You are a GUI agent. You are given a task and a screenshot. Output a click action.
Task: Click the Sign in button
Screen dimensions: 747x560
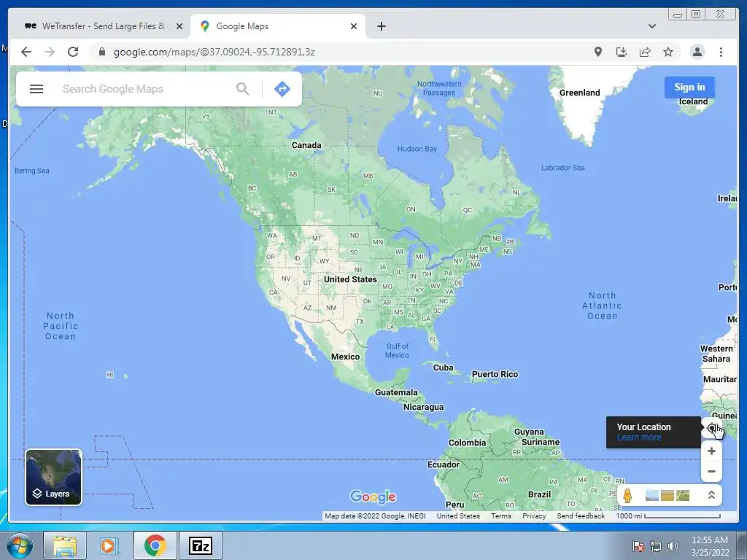tap(689, 87)
